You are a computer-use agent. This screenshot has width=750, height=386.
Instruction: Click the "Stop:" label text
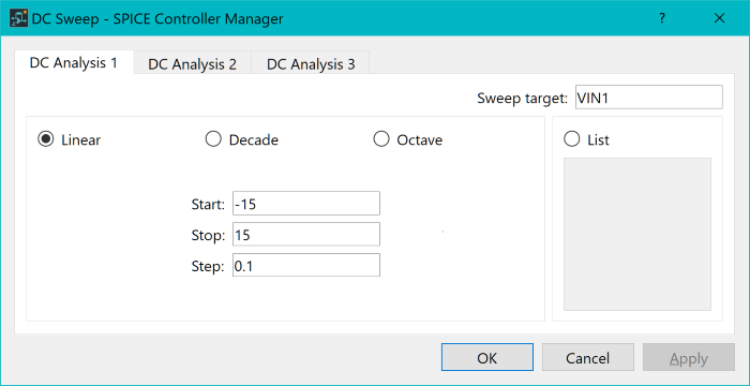pos(208,235)
